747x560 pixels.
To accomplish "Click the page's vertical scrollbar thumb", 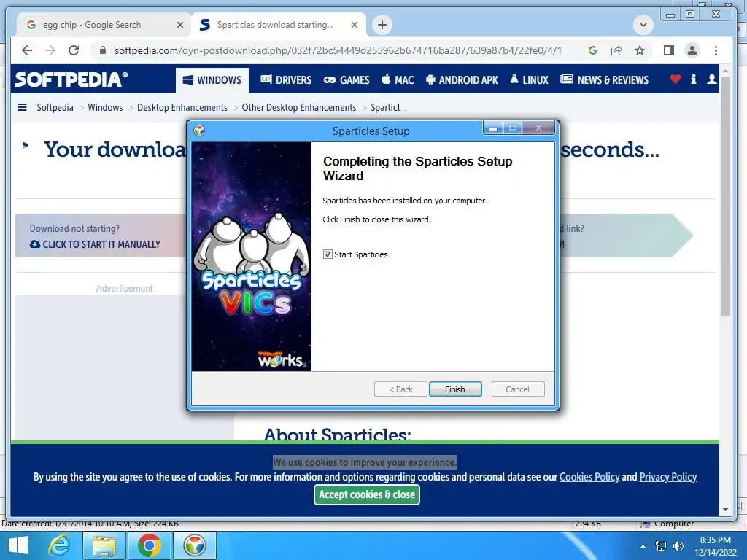I will click(x=725, y=195).
